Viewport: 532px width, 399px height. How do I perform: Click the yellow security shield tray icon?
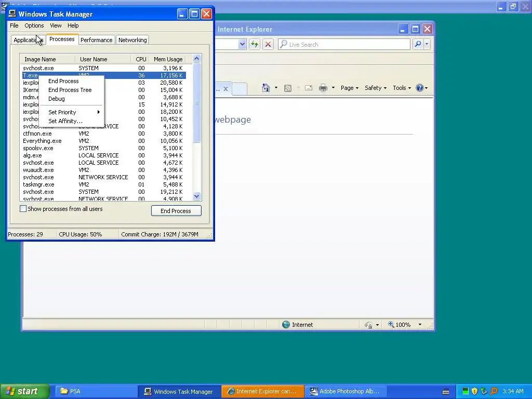(x=475, y=391)
